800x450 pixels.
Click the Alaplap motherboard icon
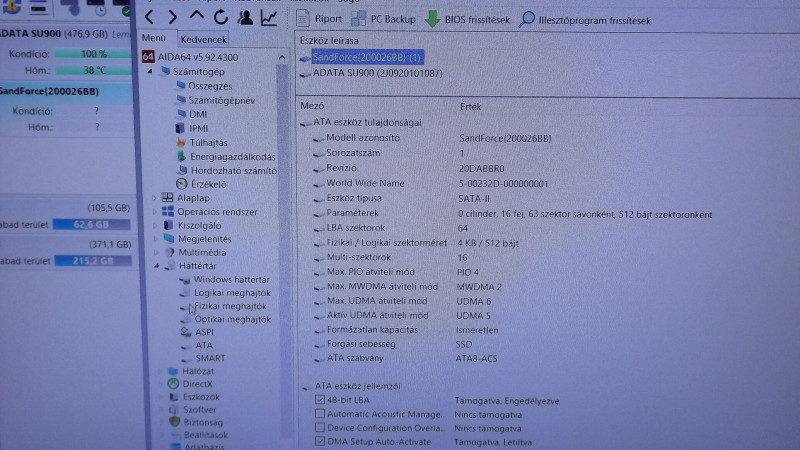[x=167, y=197]
